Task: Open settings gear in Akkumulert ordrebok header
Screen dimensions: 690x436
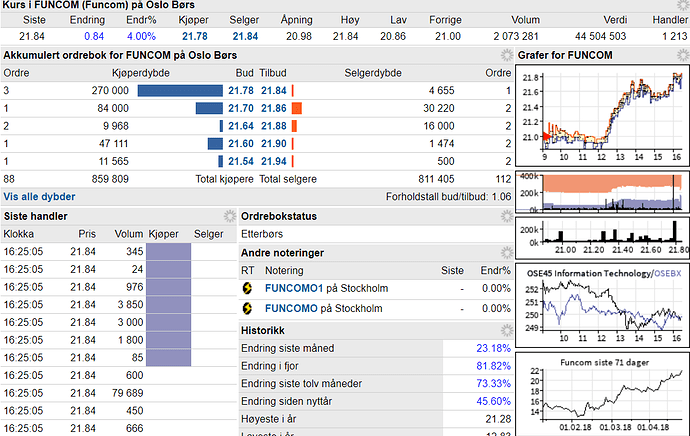Action: tap(506, 55)
